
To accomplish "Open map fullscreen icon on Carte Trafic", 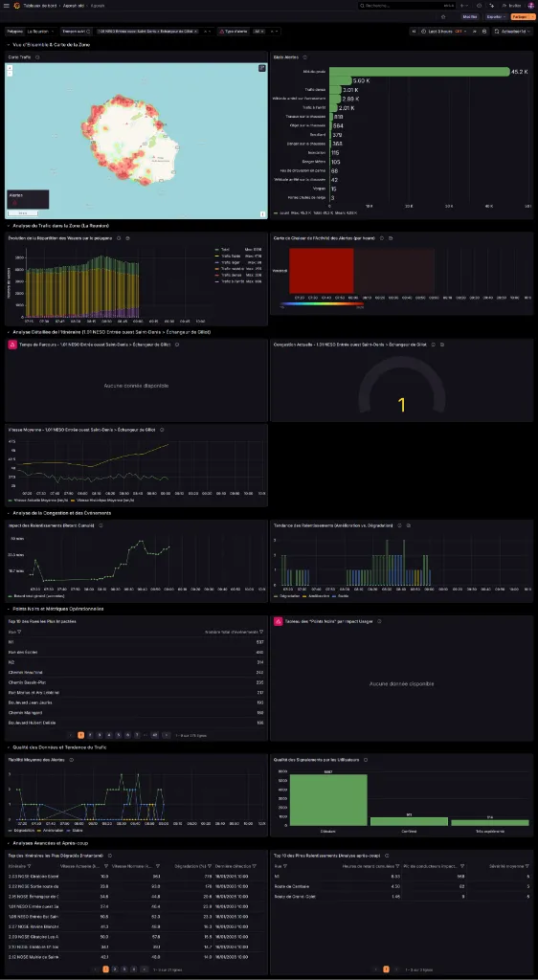I will (x=262, y=68).
